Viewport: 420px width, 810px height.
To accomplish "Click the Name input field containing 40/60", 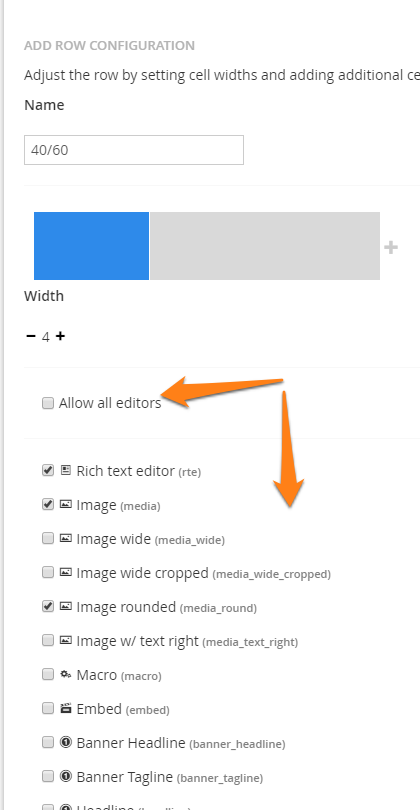I will [134, 150].
